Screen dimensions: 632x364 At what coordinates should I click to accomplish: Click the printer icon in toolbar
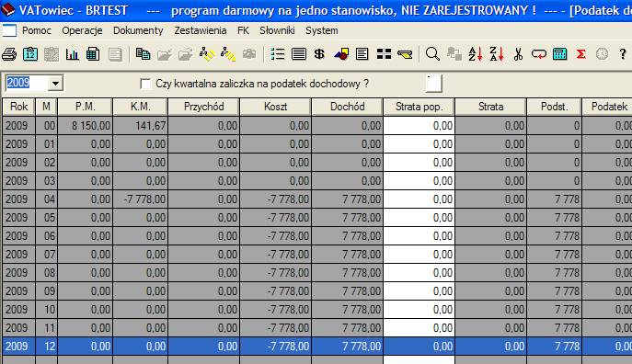coord(9,54)
